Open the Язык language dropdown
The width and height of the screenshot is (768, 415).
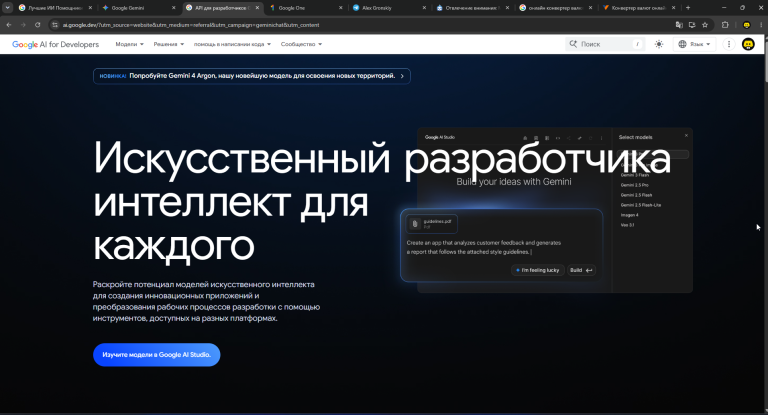point(694,44)
